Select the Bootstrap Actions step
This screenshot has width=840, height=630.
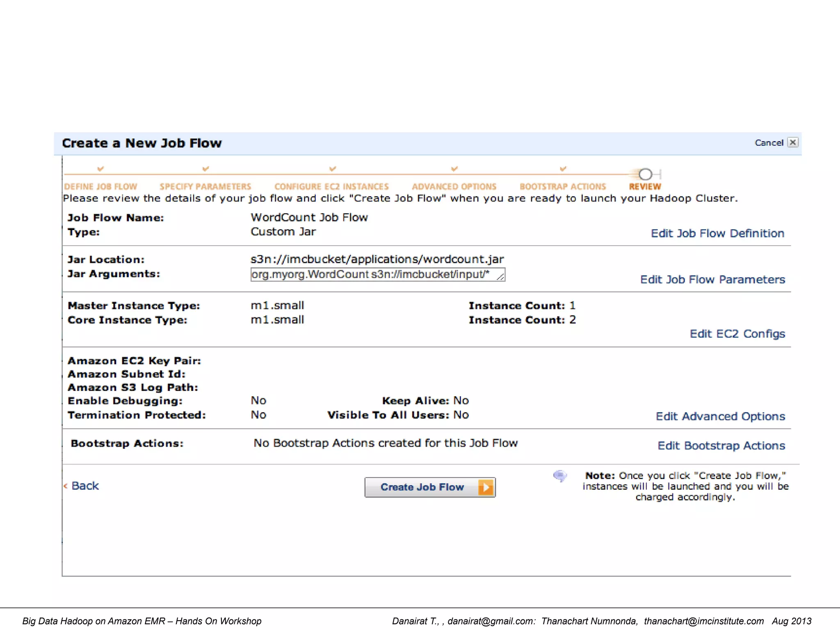[x=562, y=187]
